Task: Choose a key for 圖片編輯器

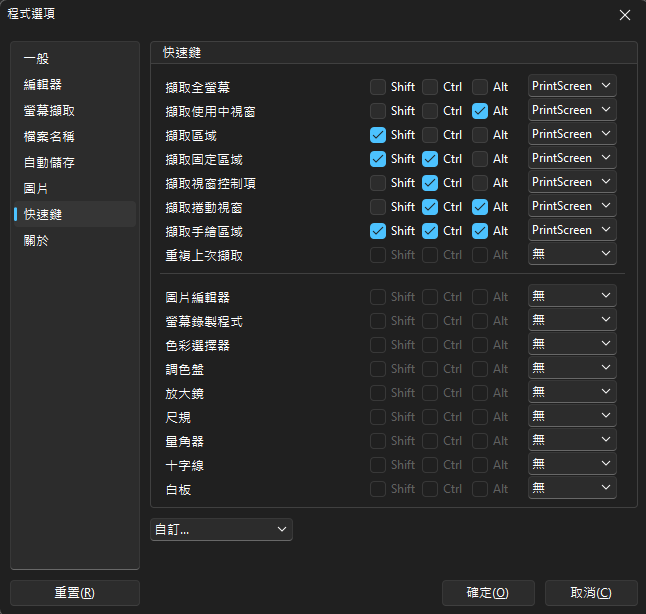Action: tap(572, 295)
